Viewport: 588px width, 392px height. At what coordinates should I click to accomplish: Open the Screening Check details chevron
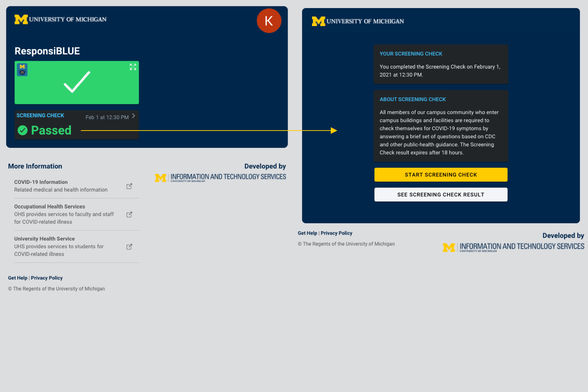[x=133, y=116]
